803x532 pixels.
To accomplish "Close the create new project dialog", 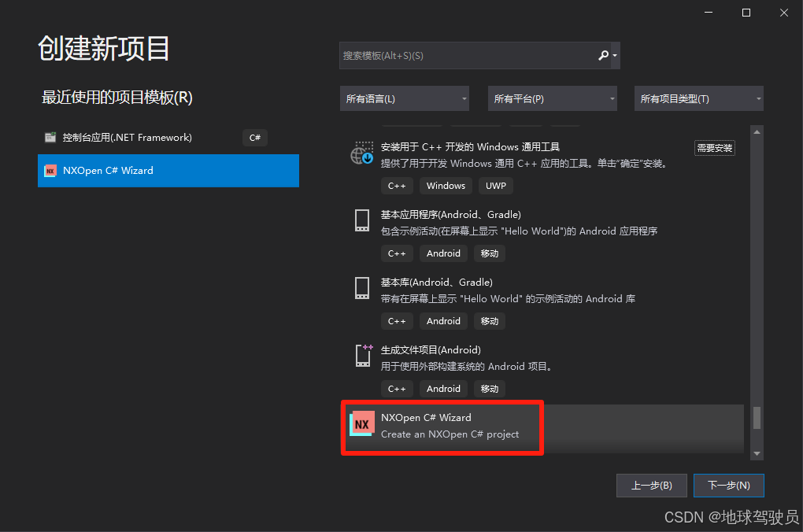I will (784, 13).
